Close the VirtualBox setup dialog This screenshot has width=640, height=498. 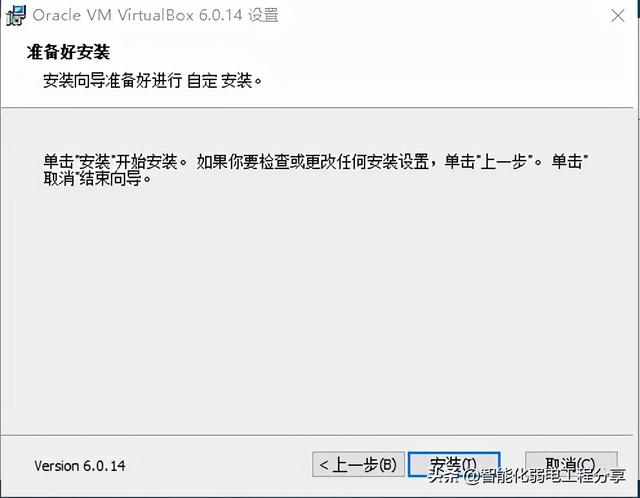pos(618,16)
